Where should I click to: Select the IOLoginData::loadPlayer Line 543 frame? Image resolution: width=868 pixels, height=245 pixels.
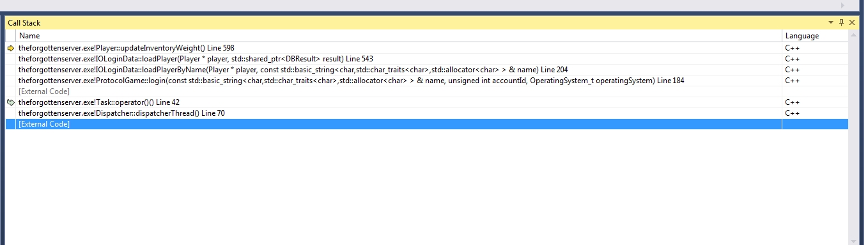(x=427, y=59)
